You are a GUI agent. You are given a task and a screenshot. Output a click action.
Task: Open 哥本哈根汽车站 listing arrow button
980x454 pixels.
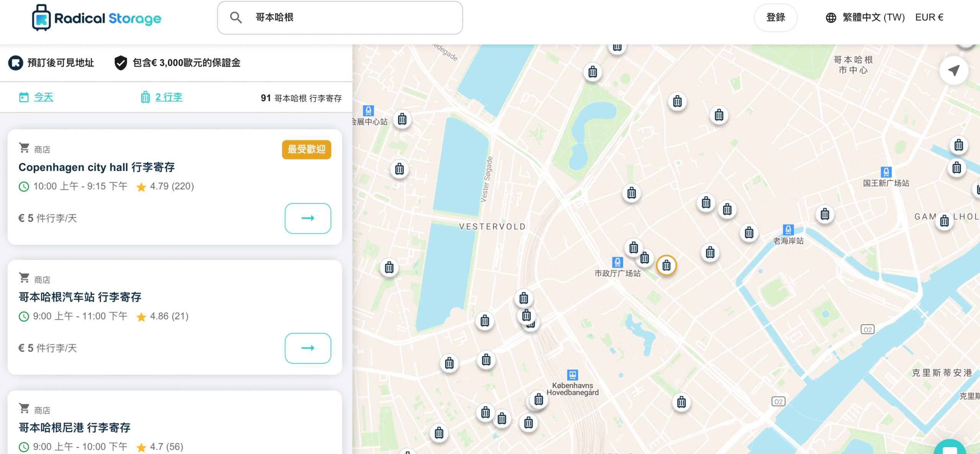pyautogui.click(x=308, y=348)
